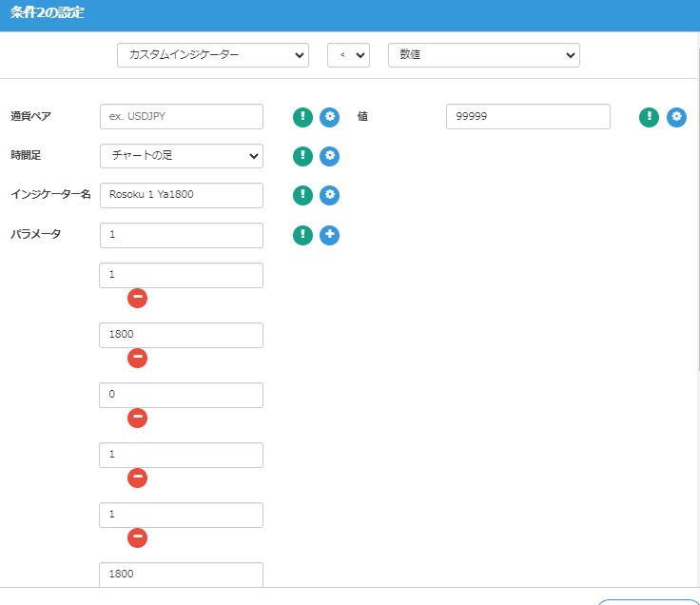This screenshot has width=700, height=605.
Task: Open the チャートの足 timeframe dropdown
Action: [x=181, y=155]
